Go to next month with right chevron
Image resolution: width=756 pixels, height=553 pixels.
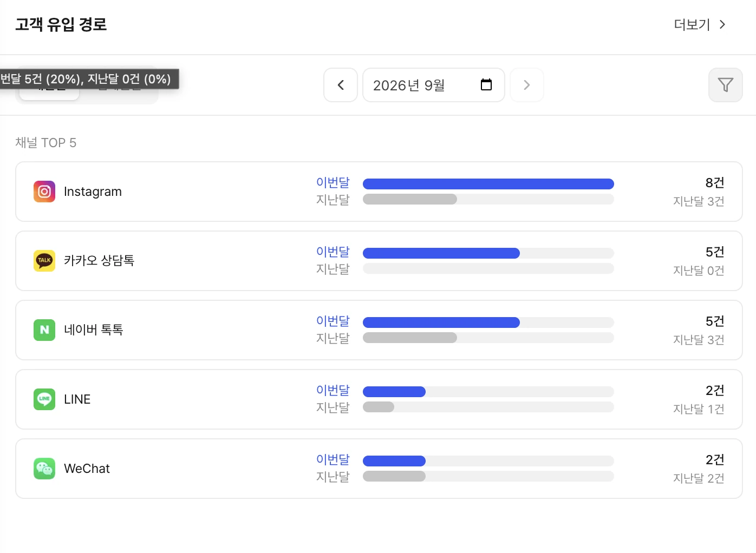[x=526, y=85]
